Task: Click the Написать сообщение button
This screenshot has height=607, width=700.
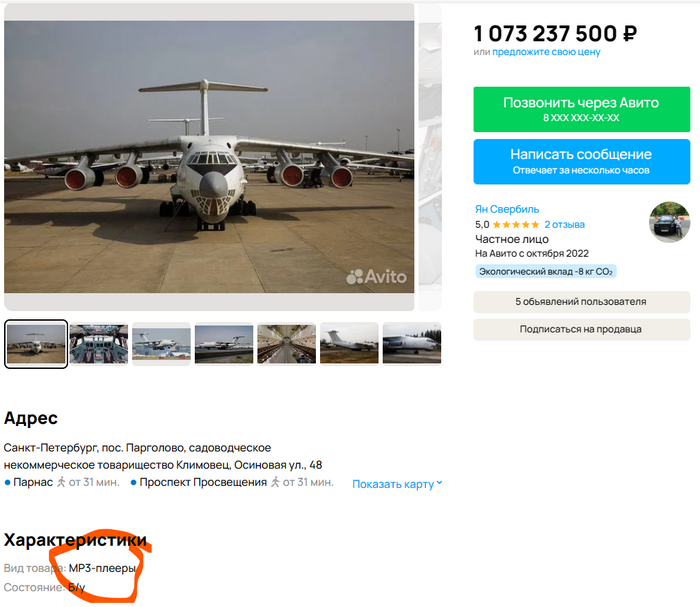Action: [582, 162]
